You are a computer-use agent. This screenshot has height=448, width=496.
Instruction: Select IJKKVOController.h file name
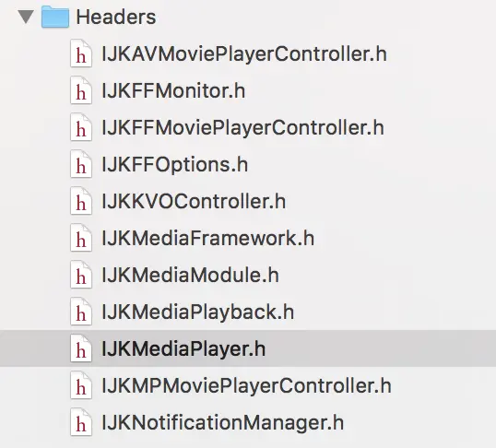click(194, 202)
